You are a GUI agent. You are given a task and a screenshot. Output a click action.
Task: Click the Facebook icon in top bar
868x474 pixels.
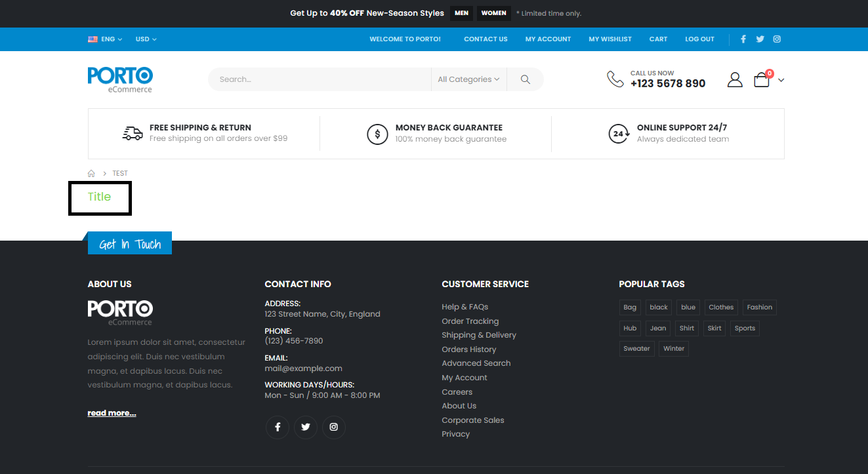[743, 39]
